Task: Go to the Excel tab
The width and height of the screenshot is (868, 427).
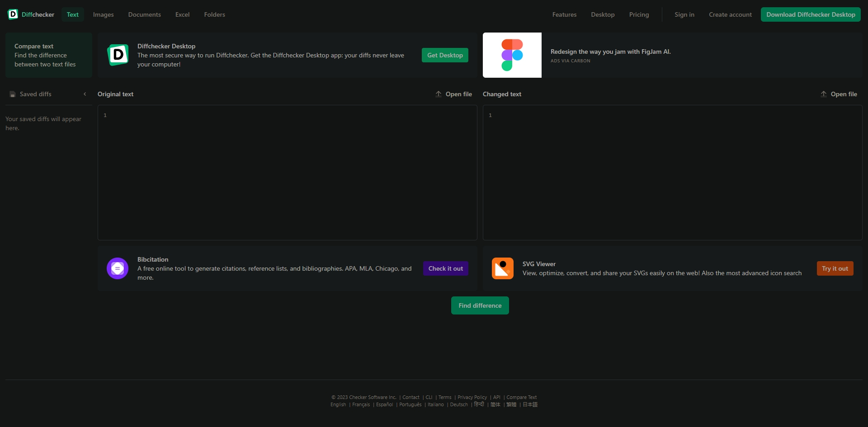Action: pos(183,14)
